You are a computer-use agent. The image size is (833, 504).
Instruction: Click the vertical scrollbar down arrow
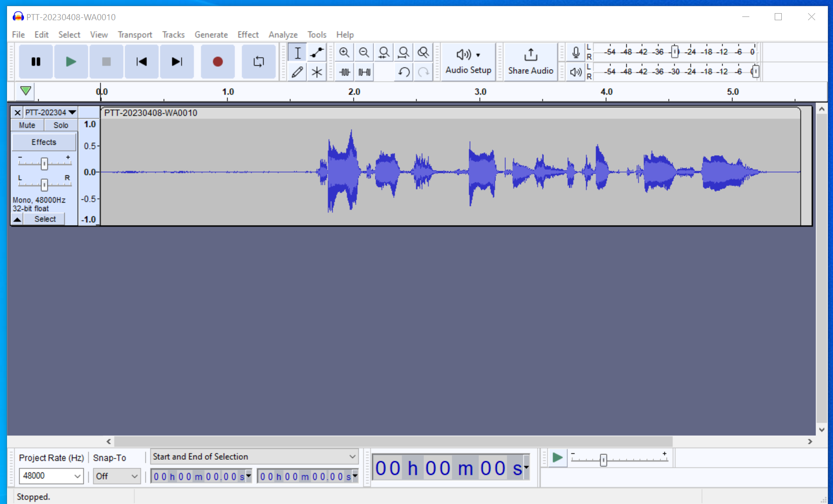tap(822, 429)
